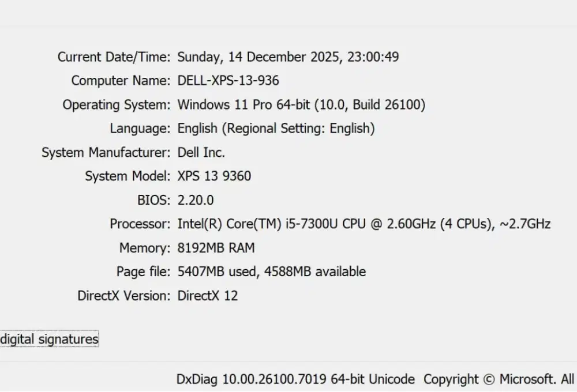
Task: Click the DirectX Version field label
Action: click(x=123, y=296)
